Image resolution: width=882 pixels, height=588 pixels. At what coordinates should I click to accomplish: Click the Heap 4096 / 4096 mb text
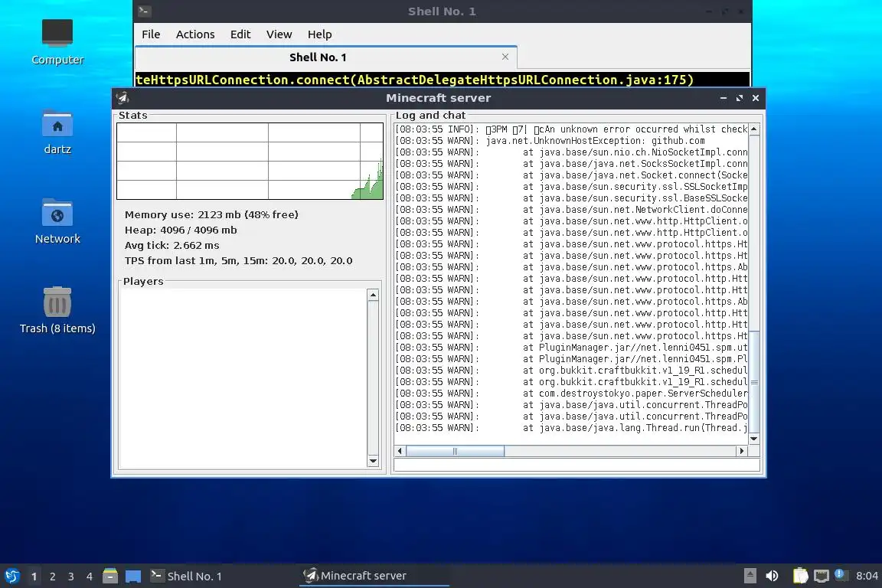[181, 230]
